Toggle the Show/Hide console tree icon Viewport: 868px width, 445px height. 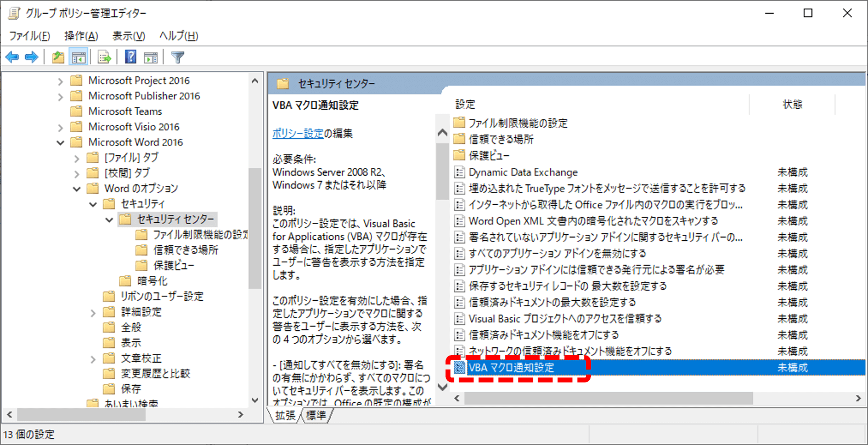(79, 57)
